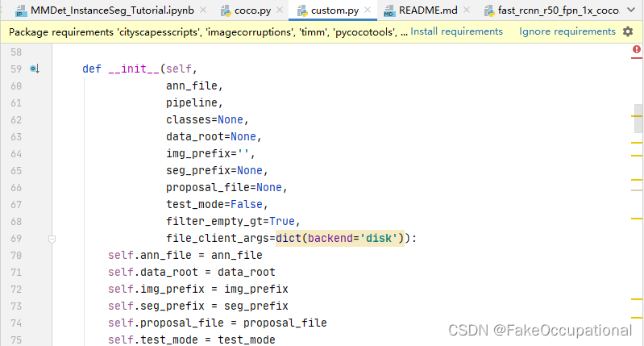Click the 'ann_file,' parameter on line 60

194,85
